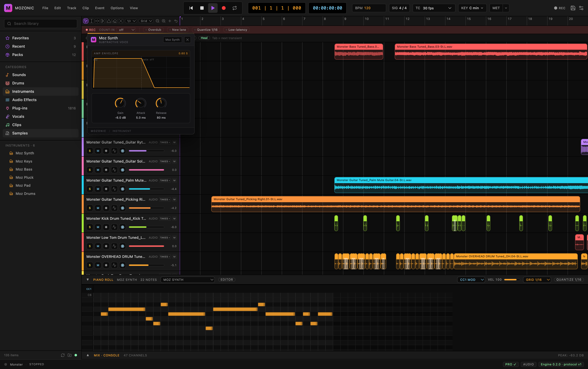
Task: Open the Track menu
Action: point(71,8)
